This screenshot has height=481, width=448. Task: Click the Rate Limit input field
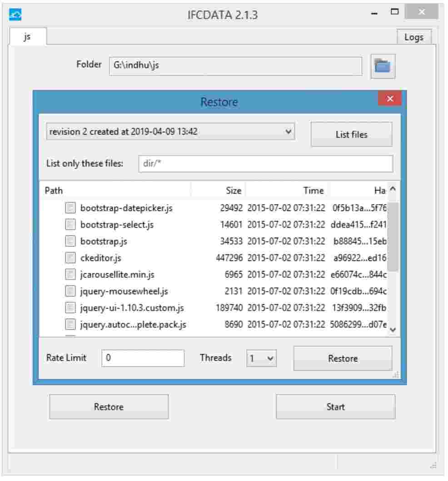pos(143,358)
